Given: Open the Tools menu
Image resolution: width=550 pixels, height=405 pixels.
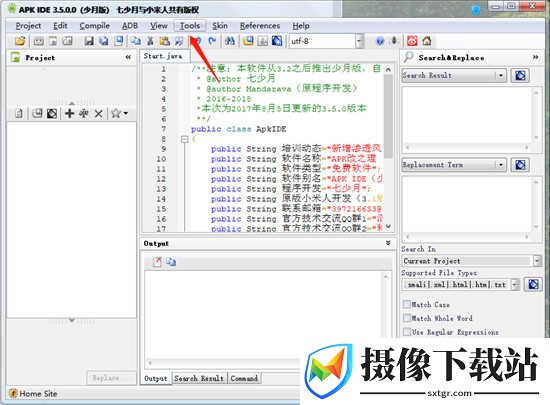Looking at the screenshot, I should (190, 26).
